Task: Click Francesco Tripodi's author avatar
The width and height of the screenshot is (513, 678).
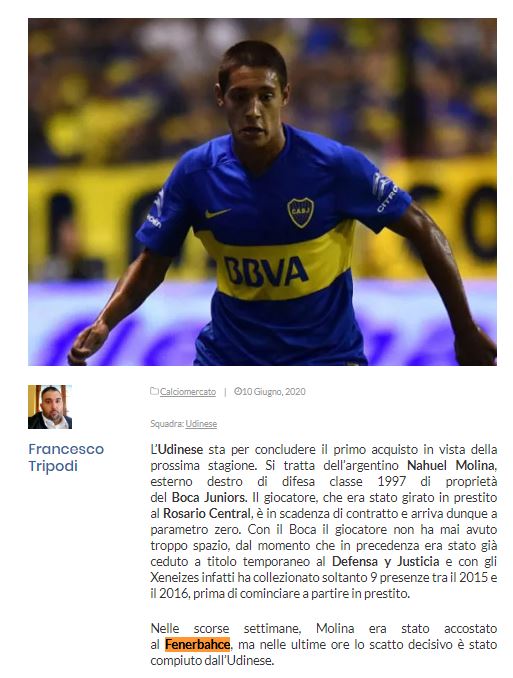Action: coord(50,407)
